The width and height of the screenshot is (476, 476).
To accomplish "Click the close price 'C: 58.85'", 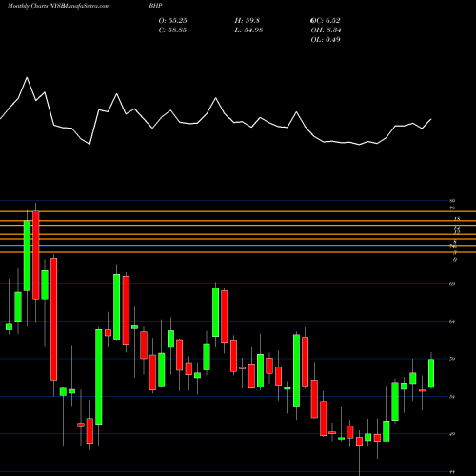I will [172, 30].
